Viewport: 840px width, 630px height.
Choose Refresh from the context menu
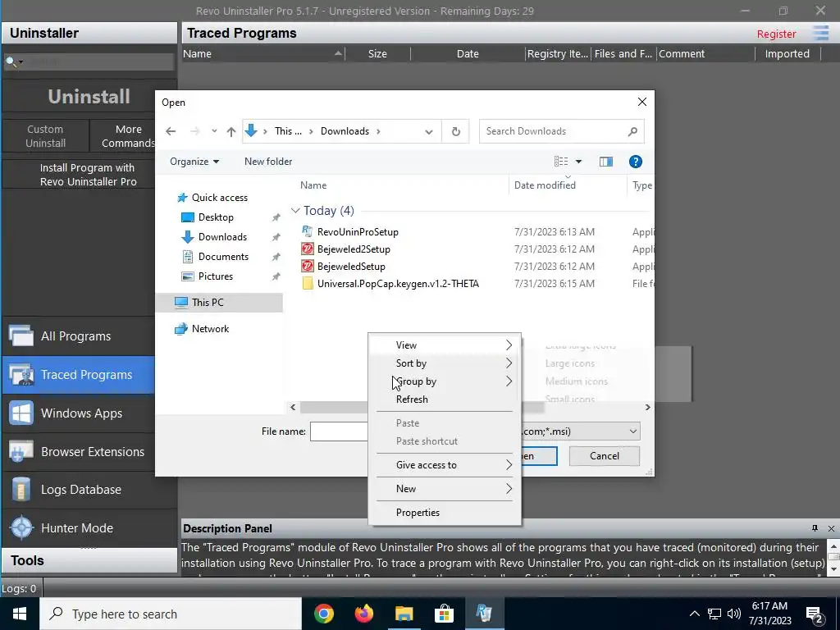point(445,399)
